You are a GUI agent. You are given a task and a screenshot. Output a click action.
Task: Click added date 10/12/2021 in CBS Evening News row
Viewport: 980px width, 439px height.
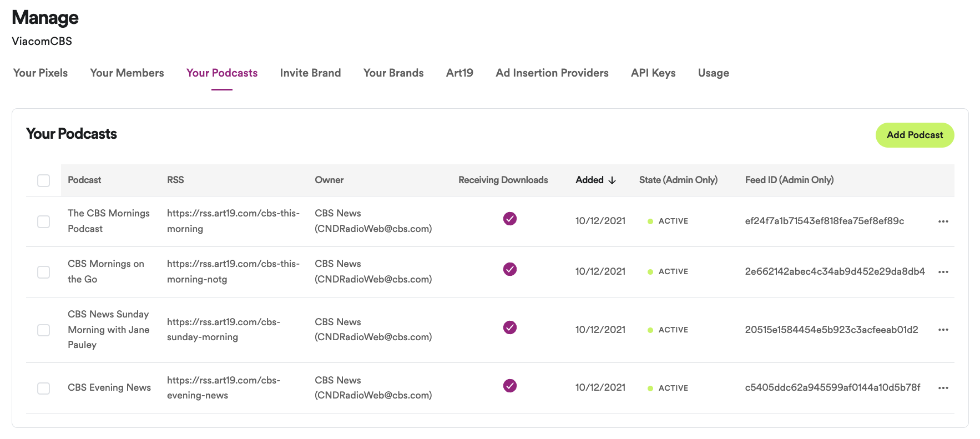[x=600, y=387]
